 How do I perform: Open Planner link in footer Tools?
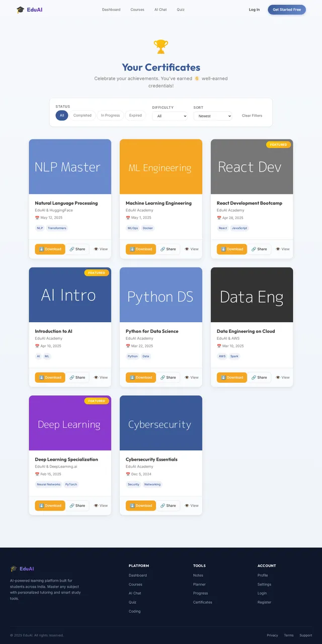point(199,585)
